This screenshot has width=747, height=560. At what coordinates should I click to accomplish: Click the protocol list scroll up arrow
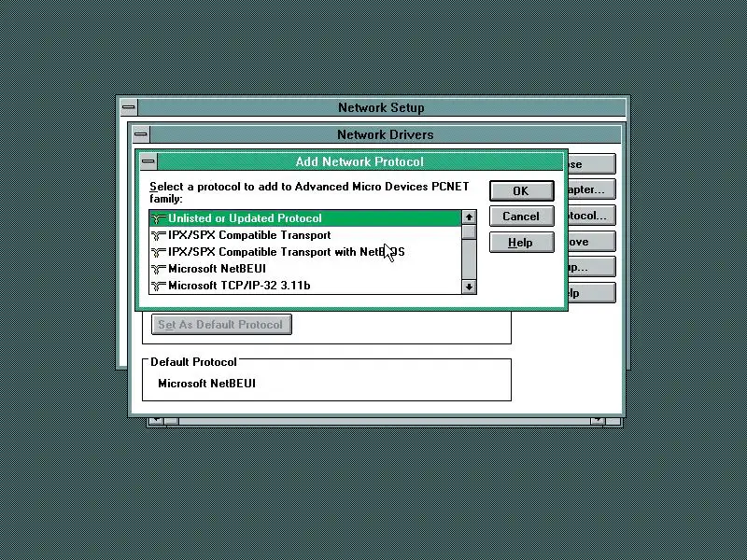click(470, 217)
